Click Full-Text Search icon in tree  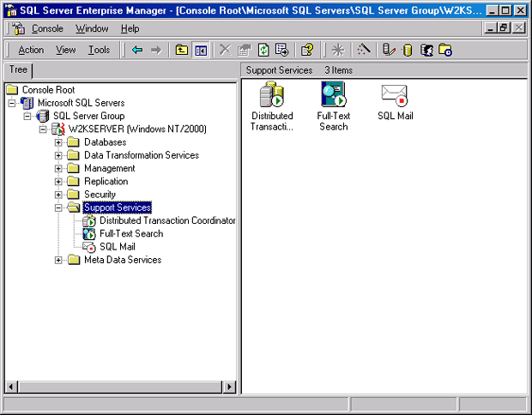(x=89, y=234)
